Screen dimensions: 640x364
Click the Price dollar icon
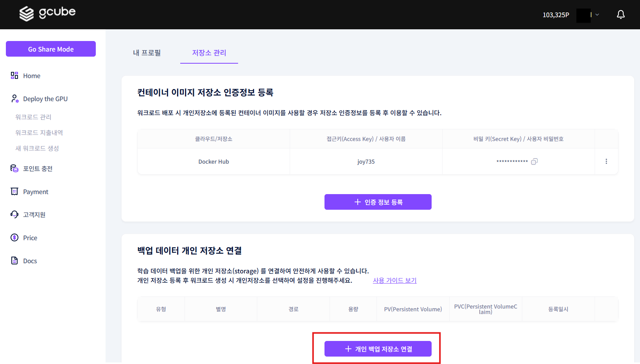click(14, 237)
